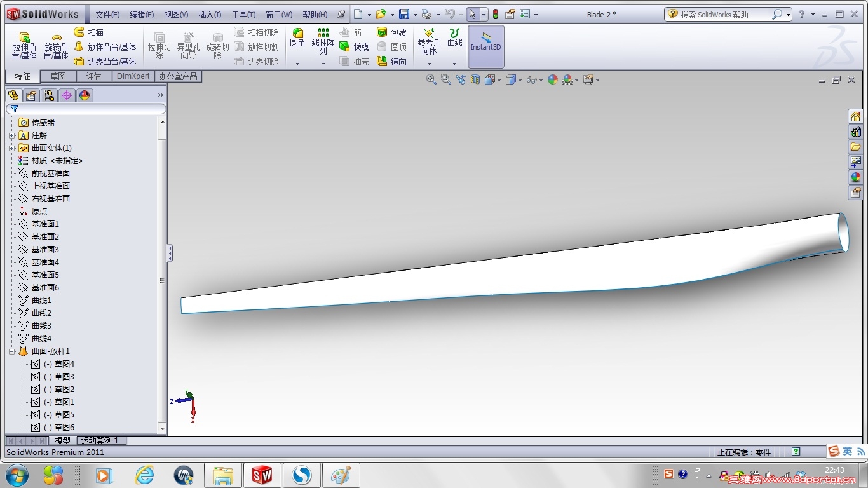This screenshot has height=488, width=868.
Task: Click the Previous View icon
Action: point(461,79)
